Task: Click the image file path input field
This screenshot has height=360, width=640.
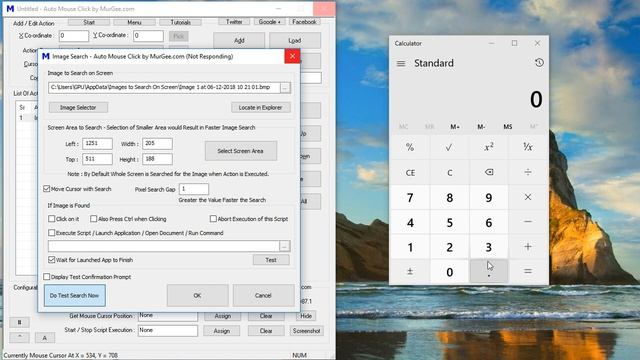Action: click(164, 87)
